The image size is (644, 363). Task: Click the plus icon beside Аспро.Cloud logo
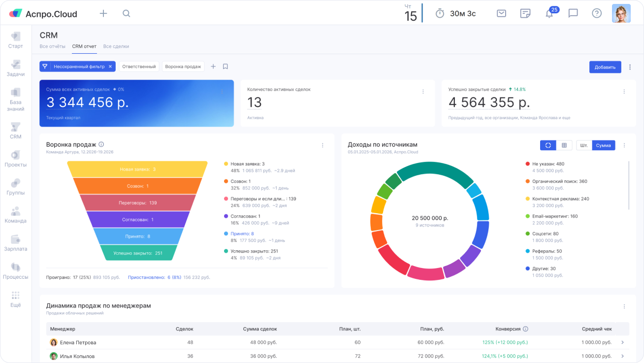(x=103, y=14)
